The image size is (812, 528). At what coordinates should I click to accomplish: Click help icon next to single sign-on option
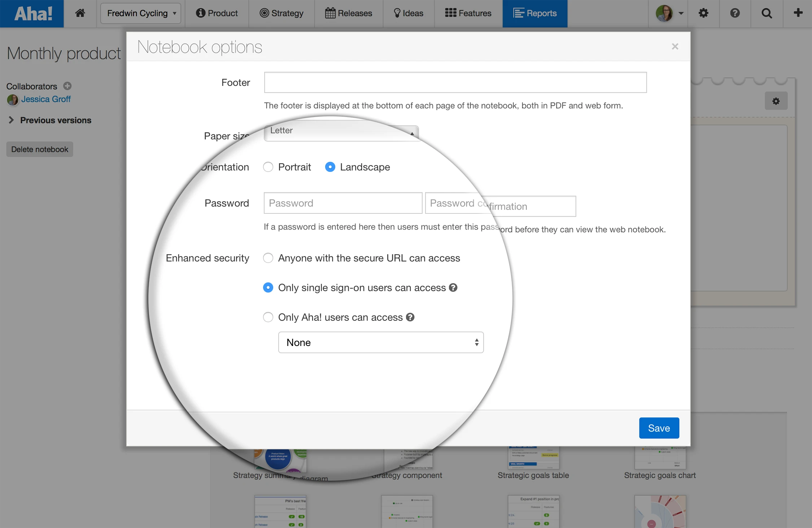click(x=453, y=287)
